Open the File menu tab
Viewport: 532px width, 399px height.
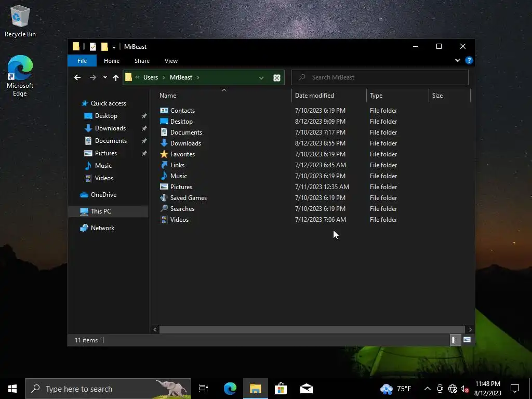tap(82, 61)
